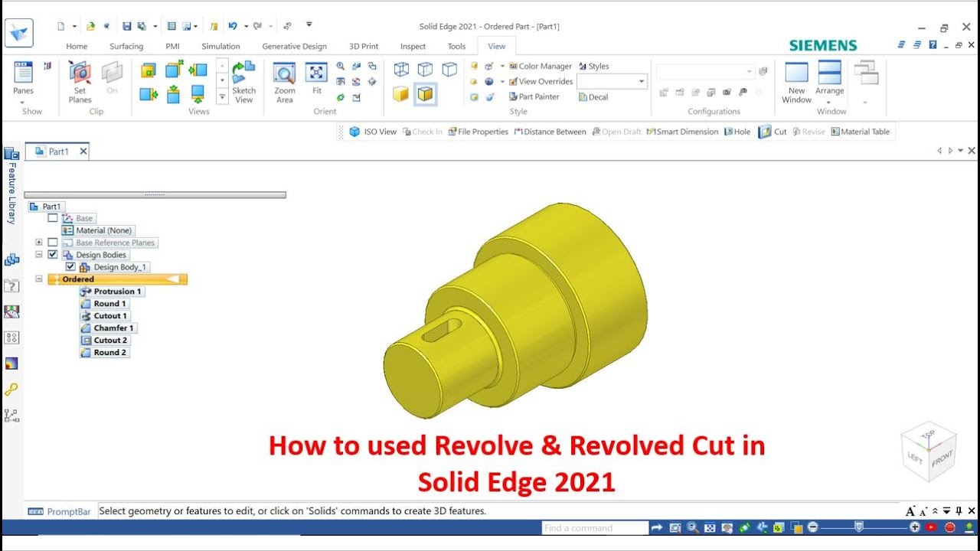980x551 pixels.
Task: Open the style combo box dropdown
Action: [x=642, y=81]
